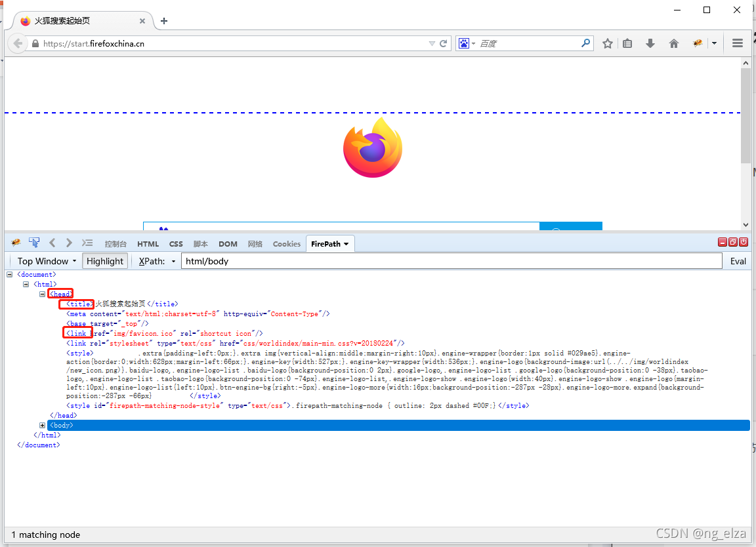This screenshot has height=547, width=756.
Task: Click the address bar URL field
Action: point(234,43)
